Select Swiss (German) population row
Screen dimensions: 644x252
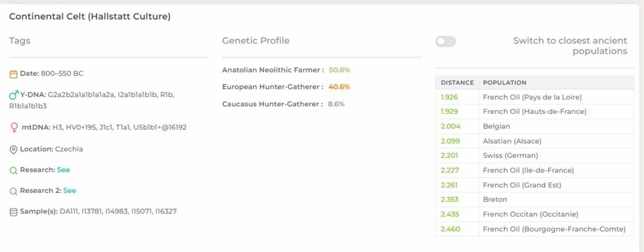pos(535,156)
